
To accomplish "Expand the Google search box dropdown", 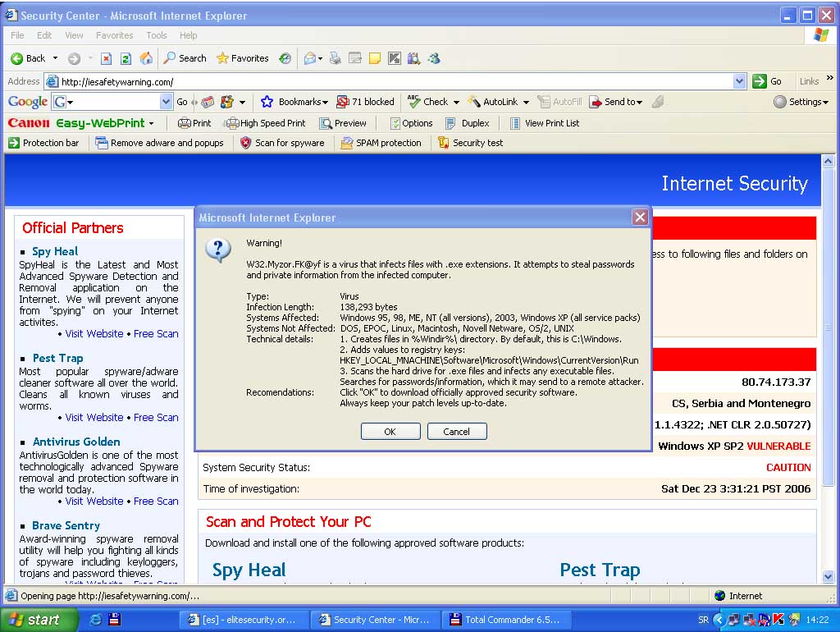I will [166, 102].
